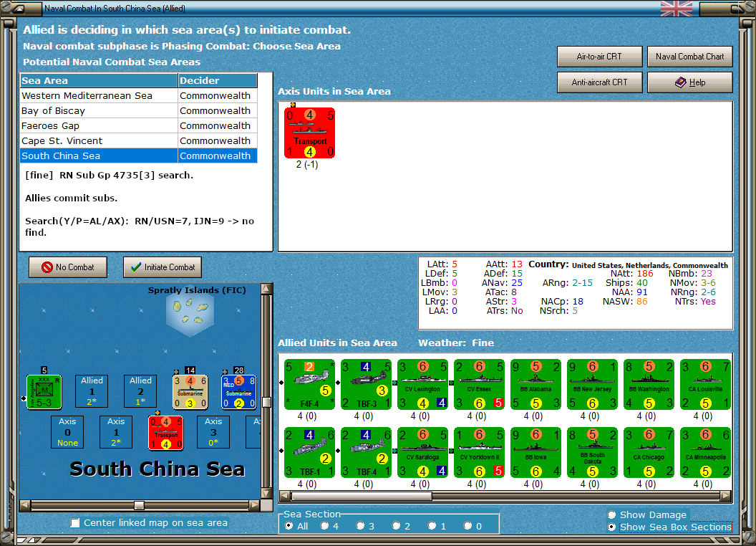Select the CV Yorktown II counter
The width and height of the screenshot is (756, 546).
pos(479,452)
